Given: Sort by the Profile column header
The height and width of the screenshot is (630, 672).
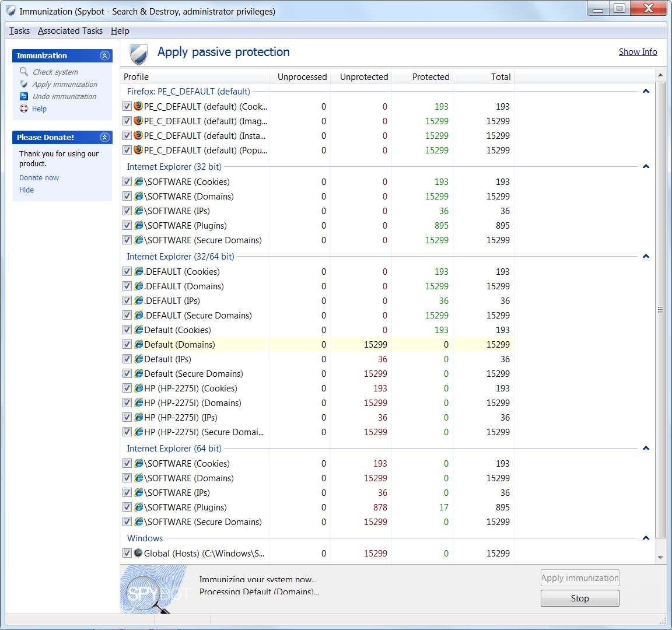Looking at the screenshot, I should click(195, 77).
